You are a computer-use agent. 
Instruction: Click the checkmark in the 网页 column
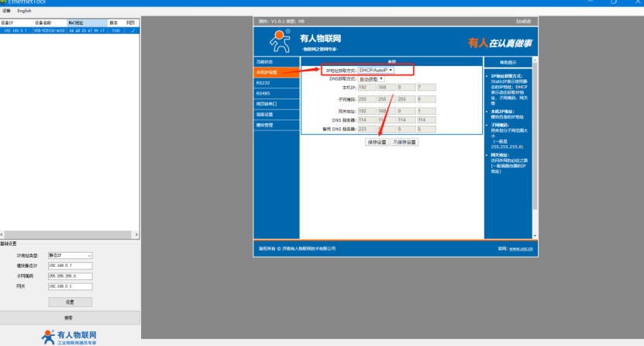(x=133, y=30)
